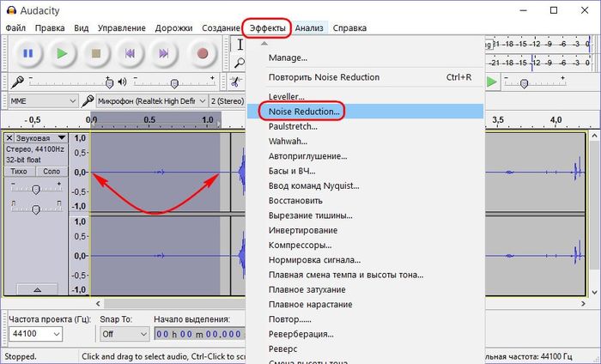The image size is (601, 364).
Task: Skip to start of the track
Action: (130, 53)
